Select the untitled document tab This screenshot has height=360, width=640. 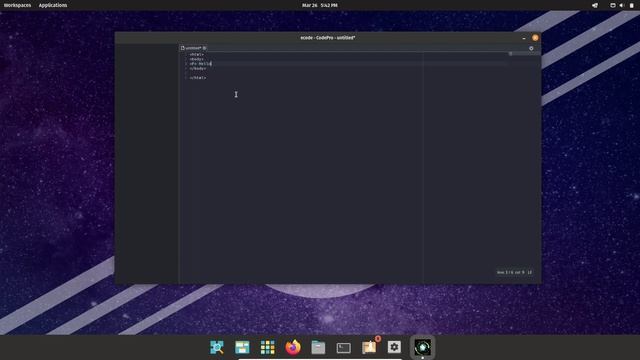(x=193, y=48)
